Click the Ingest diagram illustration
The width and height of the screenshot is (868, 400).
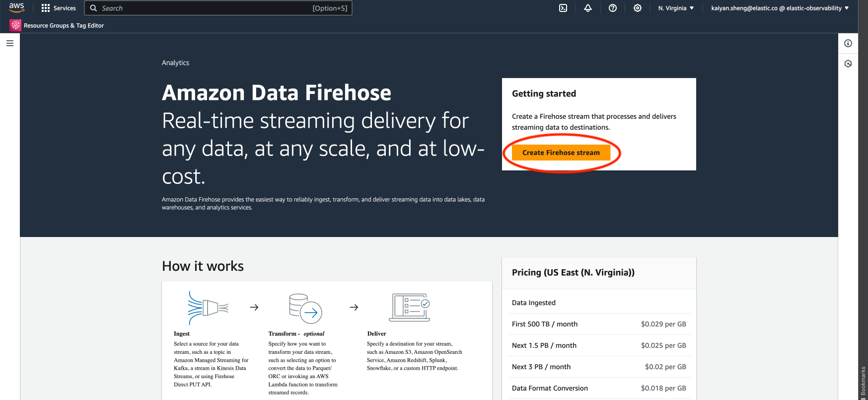[208, 308]
